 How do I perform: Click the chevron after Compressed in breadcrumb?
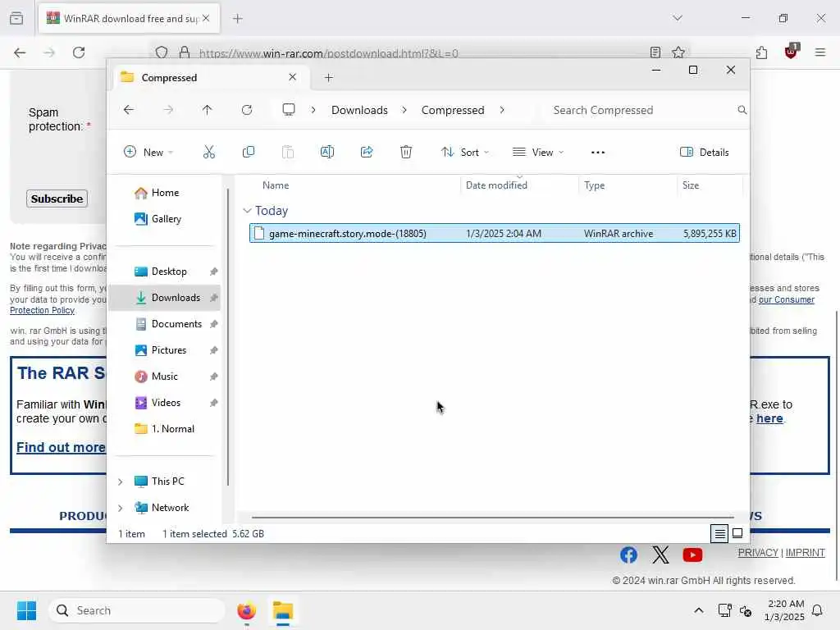502,110
